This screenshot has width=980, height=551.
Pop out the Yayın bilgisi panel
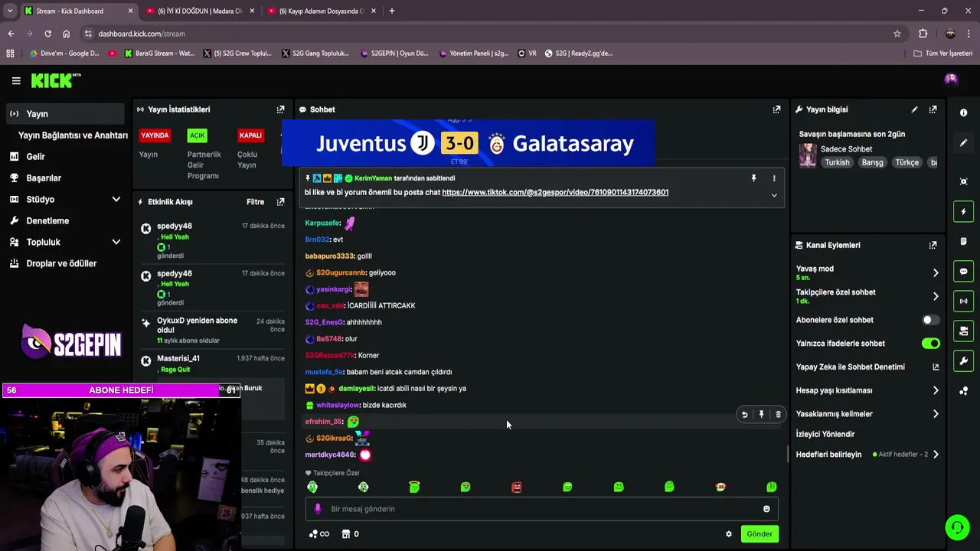(933, 109)
